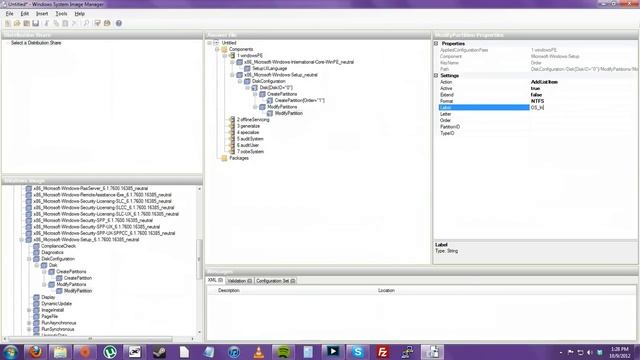Screen dimensions: 640x360
Task: Open uTorrent from the taskbar
Action: [110, 352]
